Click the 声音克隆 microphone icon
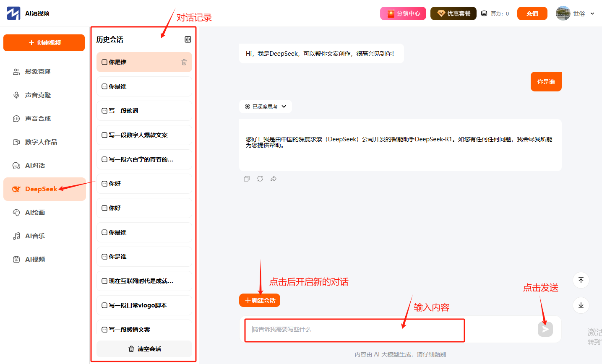The width and height of the screenshot is (602, 364). [x=16, y=95]
